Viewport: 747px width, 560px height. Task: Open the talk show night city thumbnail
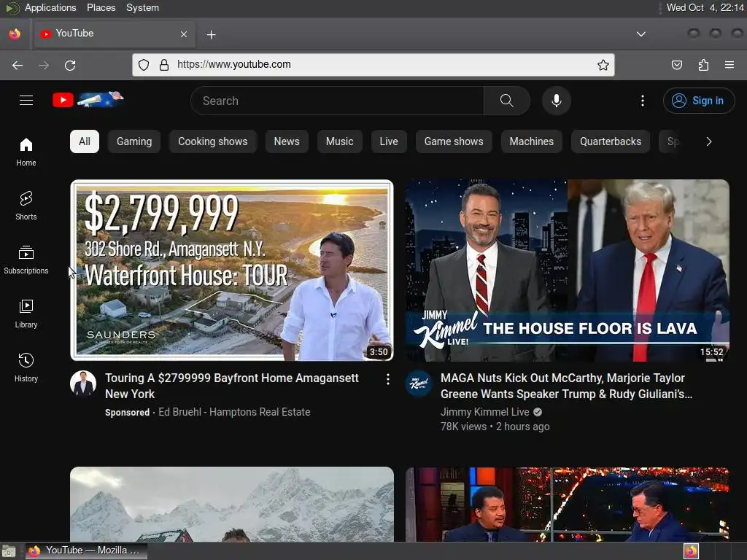pyautogui.click(x=568, y=504)
